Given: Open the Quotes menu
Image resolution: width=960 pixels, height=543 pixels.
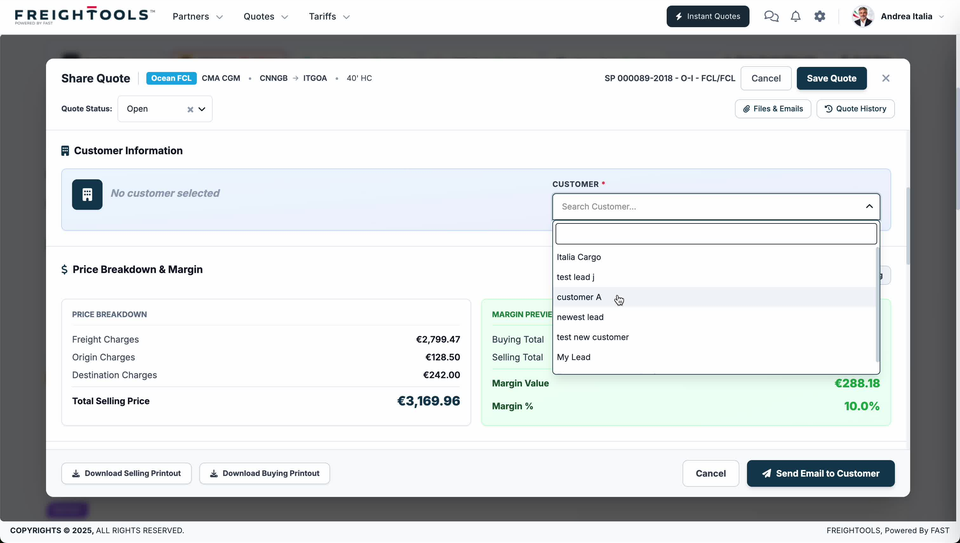Looking at the screenshot, I should pos(265,17).
